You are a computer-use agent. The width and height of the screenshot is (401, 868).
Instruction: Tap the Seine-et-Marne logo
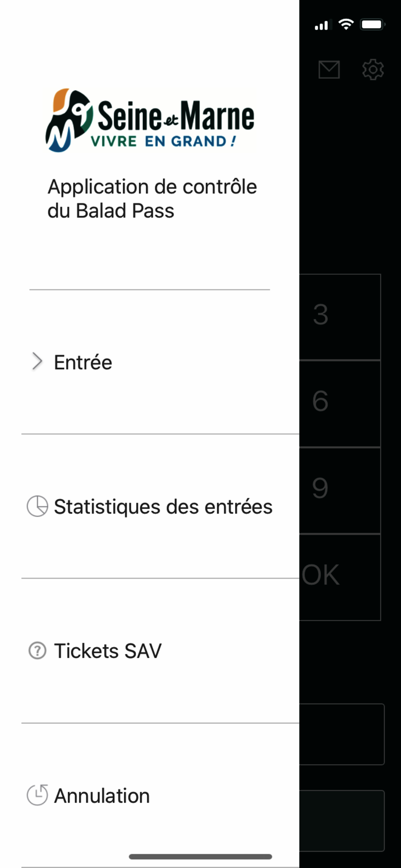click(150, 120)
